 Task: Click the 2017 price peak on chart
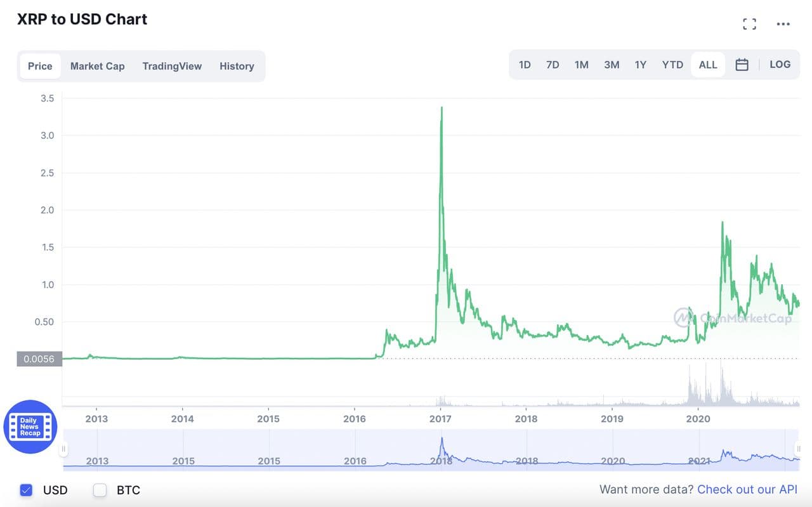coord(442,109)
